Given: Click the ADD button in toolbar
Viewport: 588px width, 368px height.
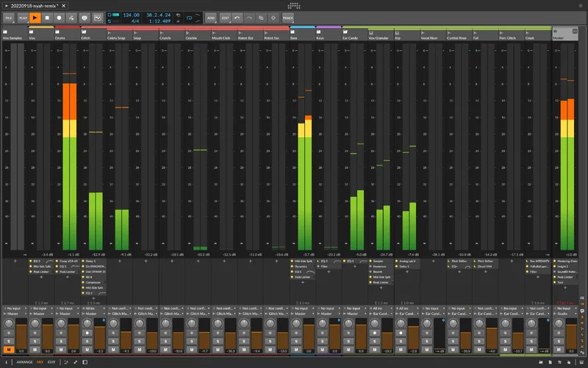Looking at the screenshot, I should (211, 16).
